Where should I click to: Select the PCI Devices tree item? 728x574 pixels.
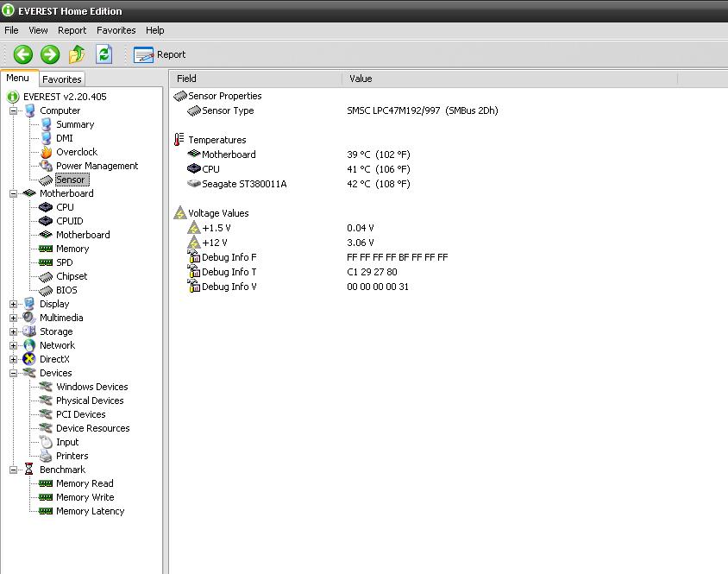click(x=81, y=414)
